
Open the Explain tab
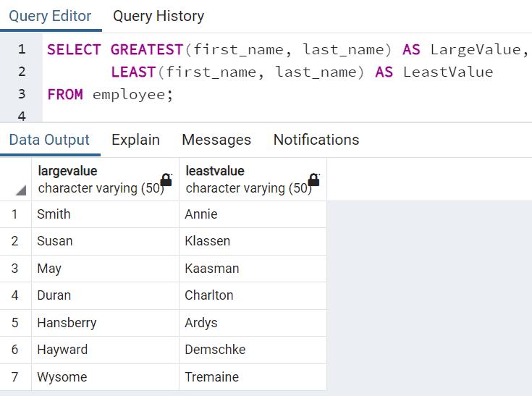click(135, 140)
